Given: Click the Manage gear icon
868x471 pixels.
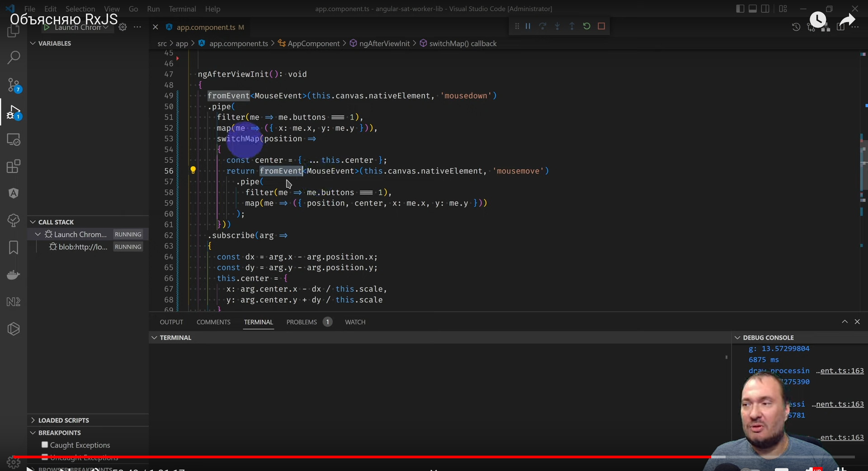Looking at the screenshot, I should [x=14, y=462].
